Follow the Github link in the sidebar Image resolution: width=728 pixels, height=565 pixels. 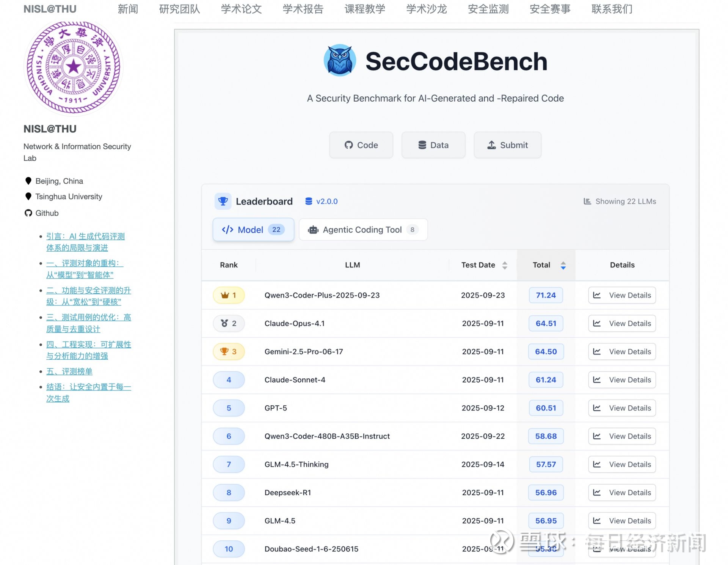point(46,213)
